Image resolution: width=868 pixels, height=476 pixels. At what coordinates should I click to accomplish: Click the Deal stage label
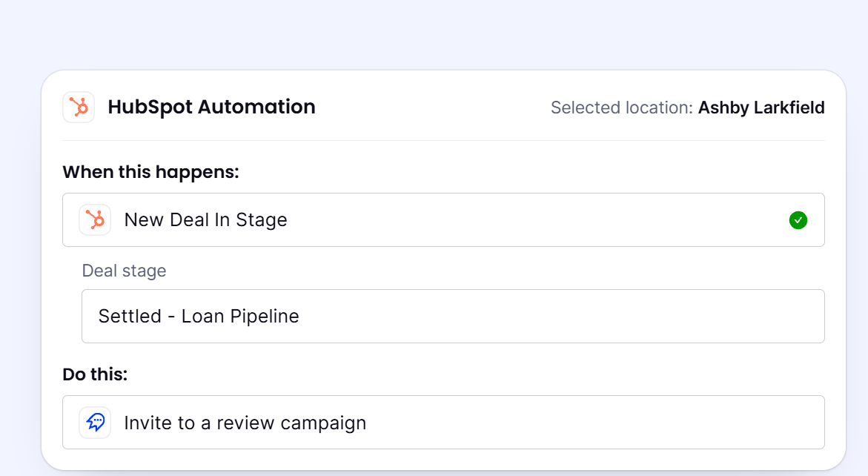tap(124, 271)
